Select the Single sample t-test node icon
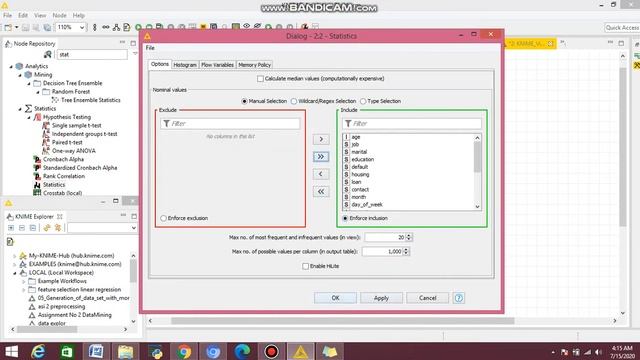This screenshot has height=360, width=640. click(x=46, y=125)
